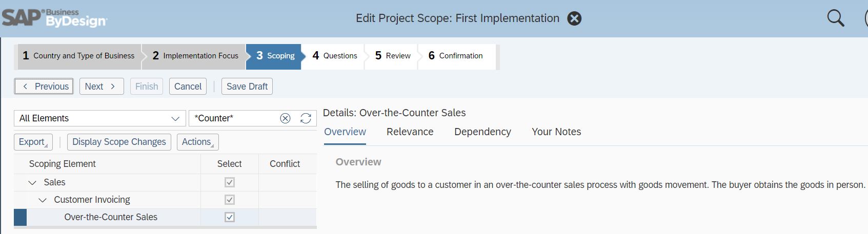Click into the *Counter* search input

point(233,118)
